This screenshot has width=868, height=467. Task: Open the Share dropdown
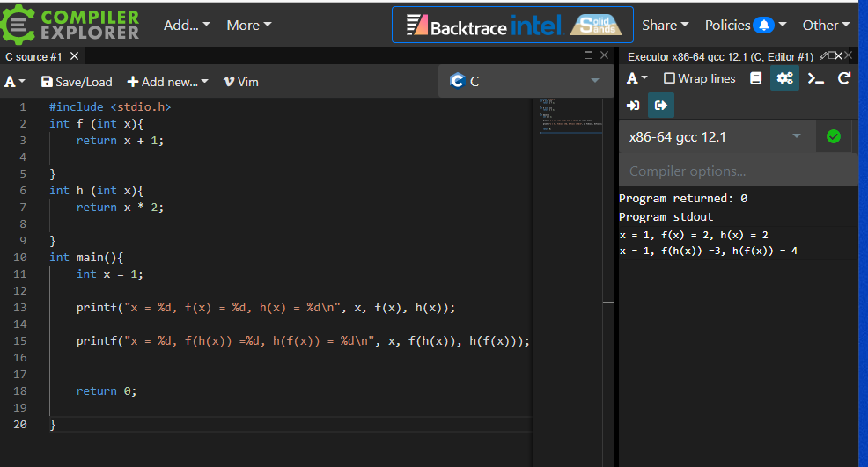click(x=665, y=25)
